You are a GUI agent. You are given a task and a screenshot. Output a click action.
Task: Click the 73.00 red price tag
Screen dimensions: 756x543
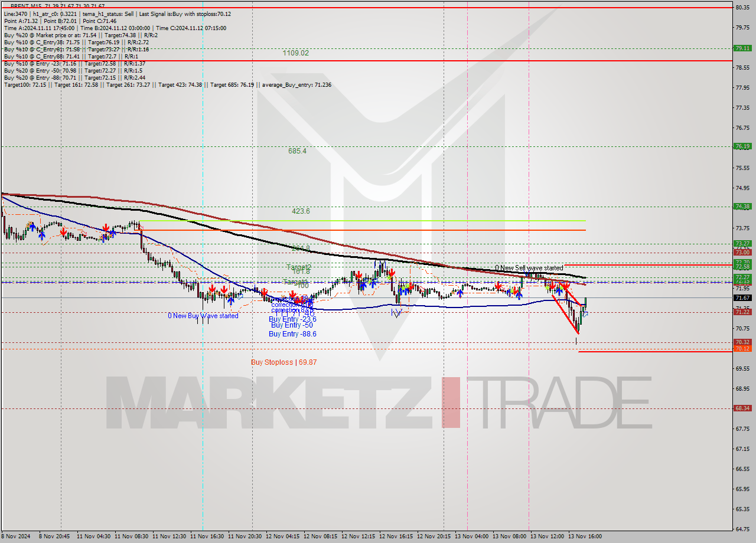(x=742, y=253)
